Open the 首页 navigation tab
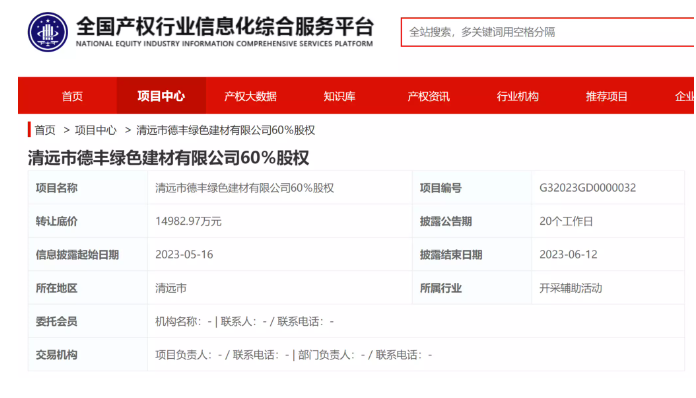696x398 pixels. pos(72,96)
